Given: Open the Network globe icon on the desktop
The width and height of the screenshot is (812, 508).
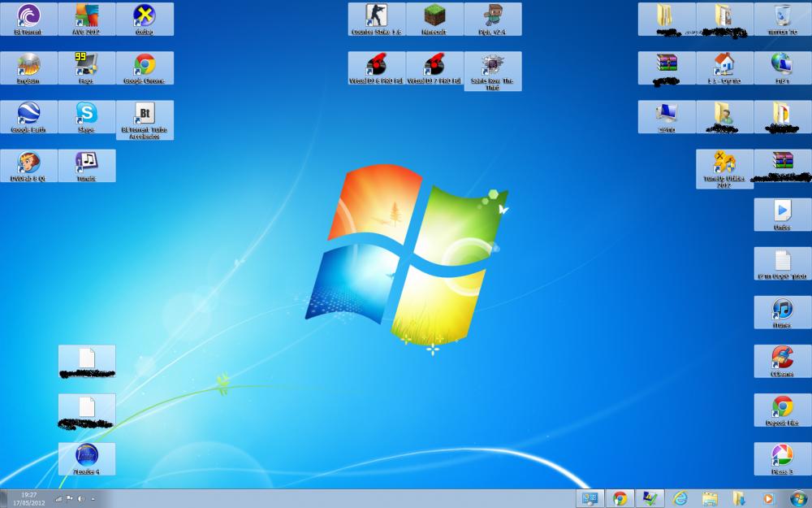Looking at the screenshot, I should (x=783, y=68).
